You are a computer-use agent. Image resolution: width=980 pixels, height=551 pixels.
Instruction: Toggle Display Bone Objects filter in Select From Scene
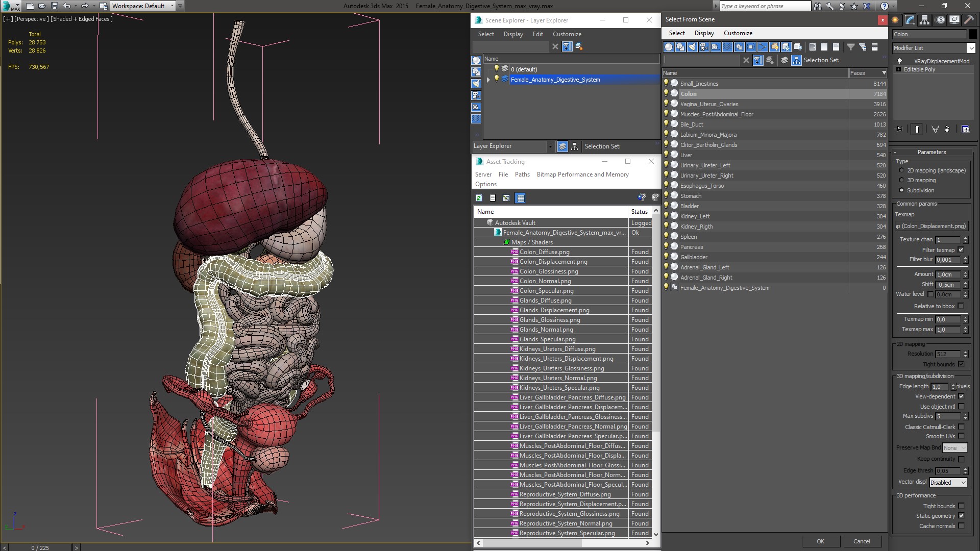click(x=763, y=47)
